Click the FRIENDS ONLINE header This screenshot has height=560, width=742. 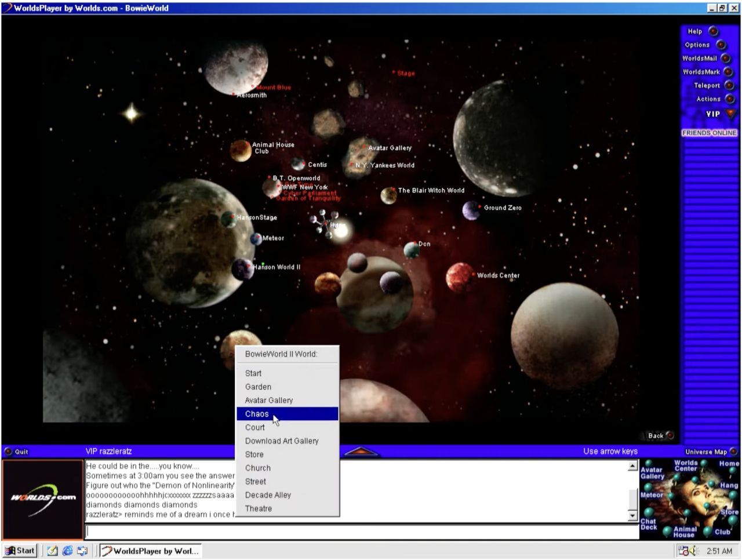click(709, 133)
